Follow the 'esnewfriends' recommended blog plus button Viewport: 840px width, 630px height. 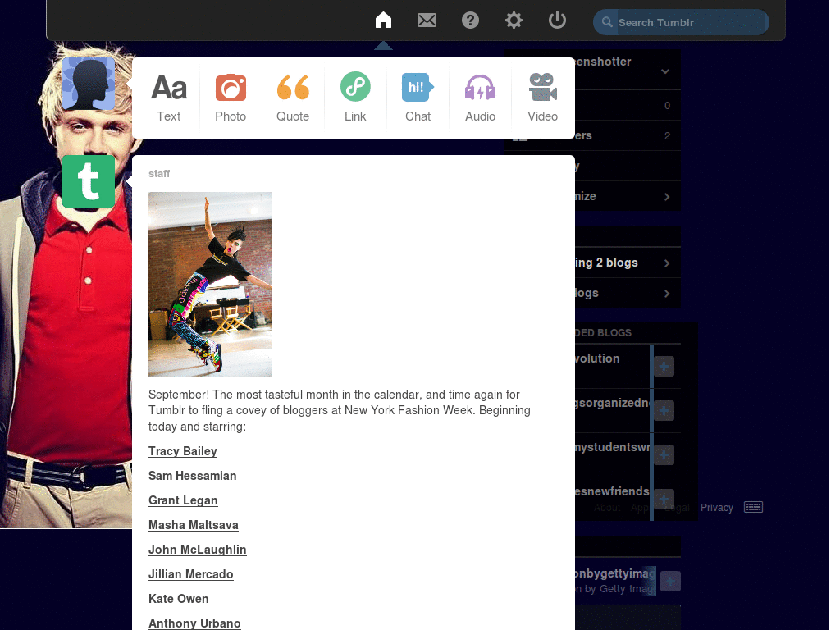(664, 499)
